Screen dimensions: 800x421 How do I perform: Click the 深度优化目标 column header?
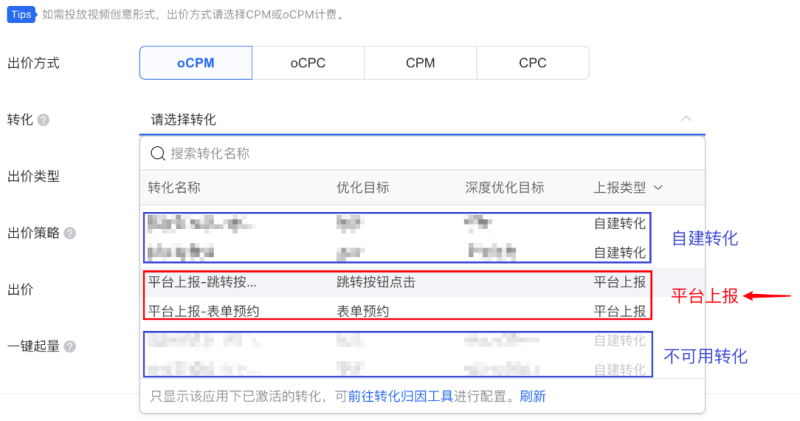click(x=505, y=187)
